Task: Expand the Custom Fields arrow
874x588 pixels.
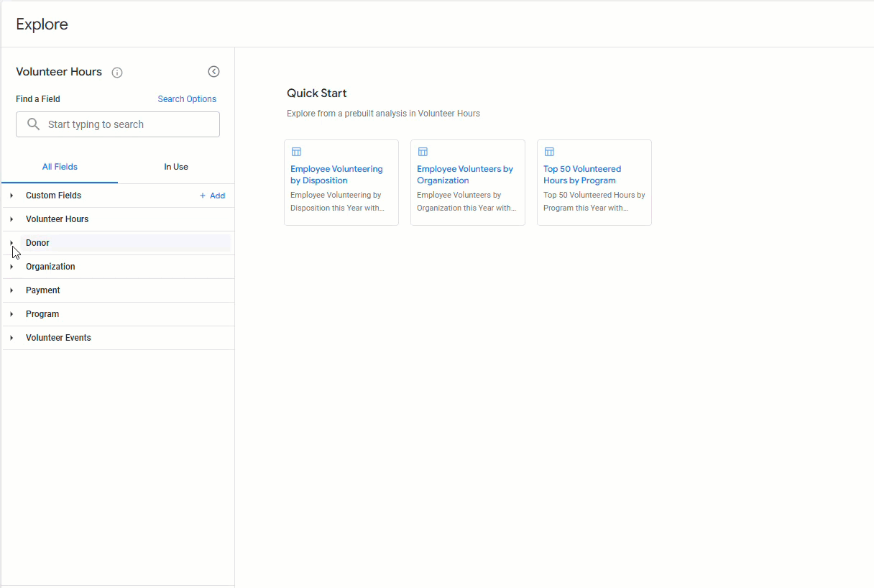Action: (11, 196)
